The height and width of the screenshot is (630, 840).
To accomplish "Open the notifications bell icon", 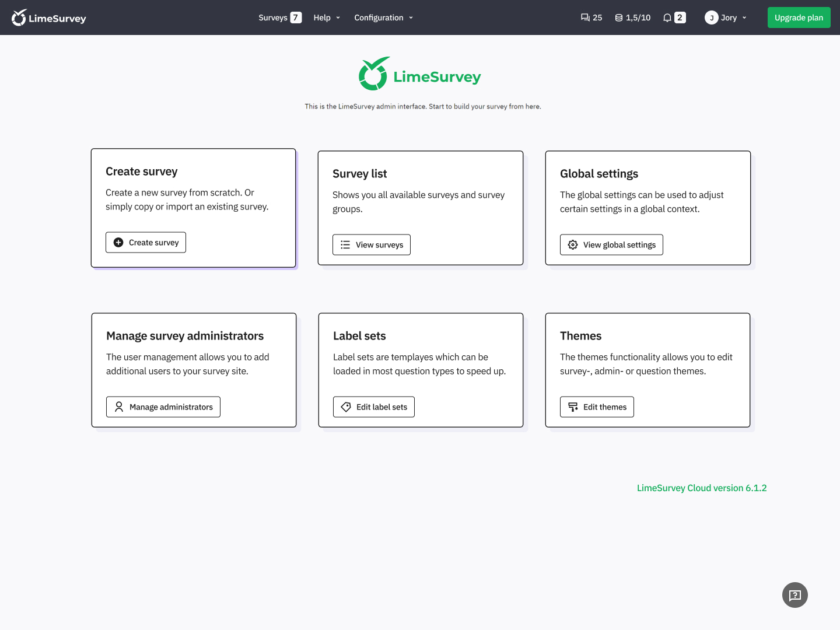I will coord(667,17).
